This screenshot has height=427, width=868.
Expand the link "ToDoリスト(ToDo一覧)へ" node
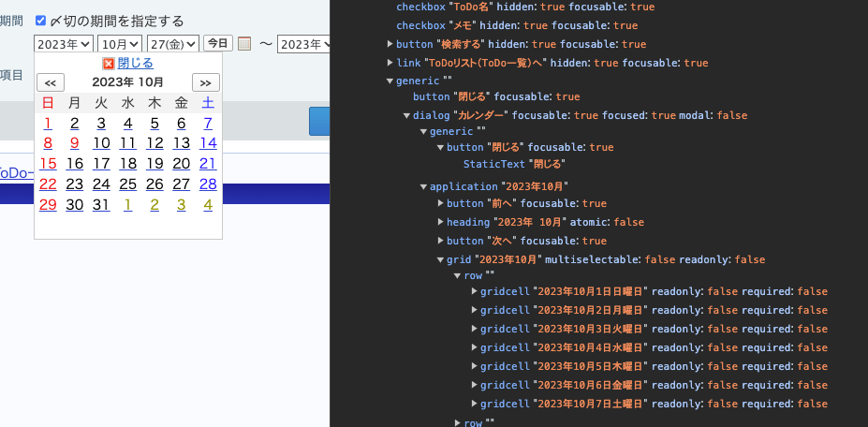390,63
